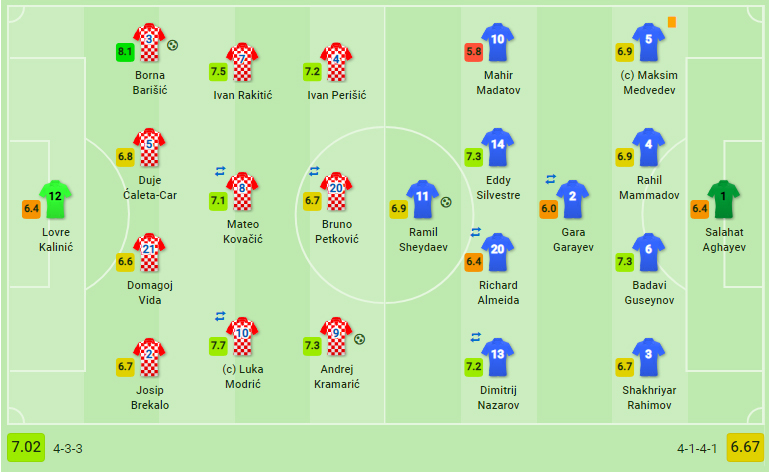Click the substitution icon beside Gara Garayev
769x472 pixels.
coord(550,179)
